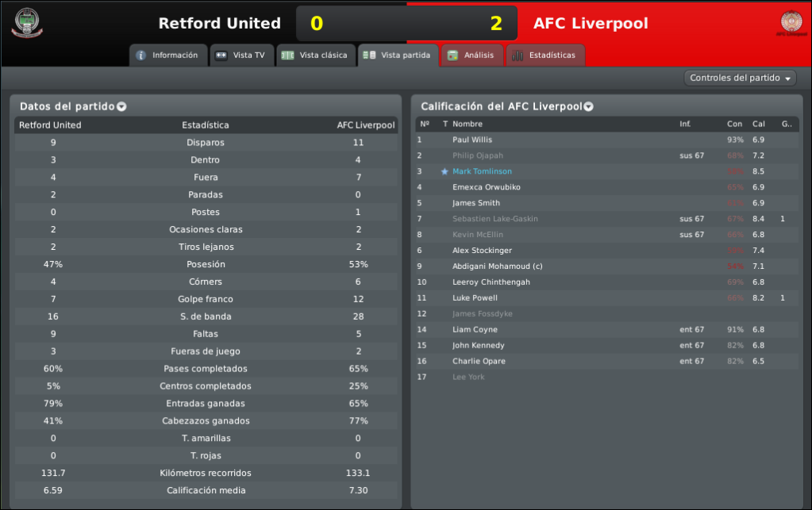The width and height of the screenshot is (812, 510).
Task: Sort players by the Cal column header
Action: [759, 125]
